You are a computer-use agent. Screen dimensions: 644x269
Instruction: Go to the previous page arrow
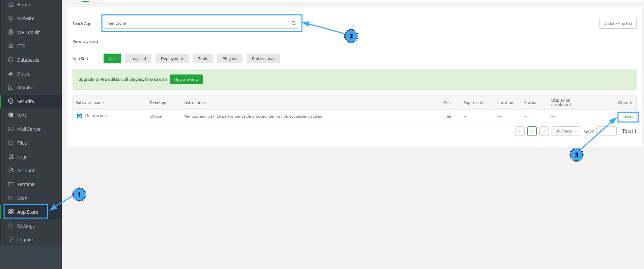[x=520, y=131]
